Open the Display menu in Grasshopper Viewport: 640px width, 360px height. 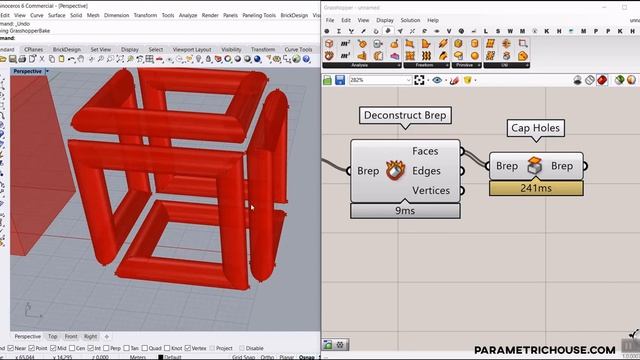384,20
